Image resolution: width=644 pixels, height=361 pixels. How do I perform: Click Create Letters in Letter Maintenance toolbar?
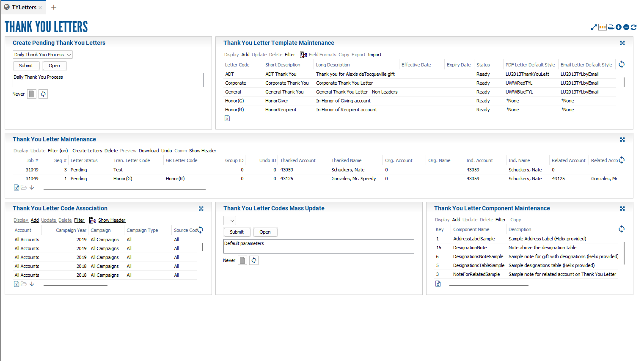(87, 151)
